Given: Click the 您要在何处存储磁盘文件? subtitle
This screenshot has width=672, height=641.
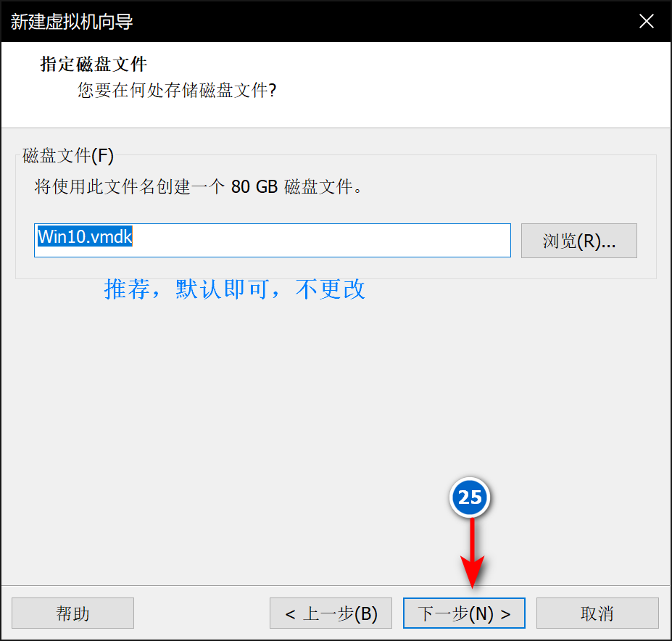Looking at the screenshot, I should click(177, 91).
